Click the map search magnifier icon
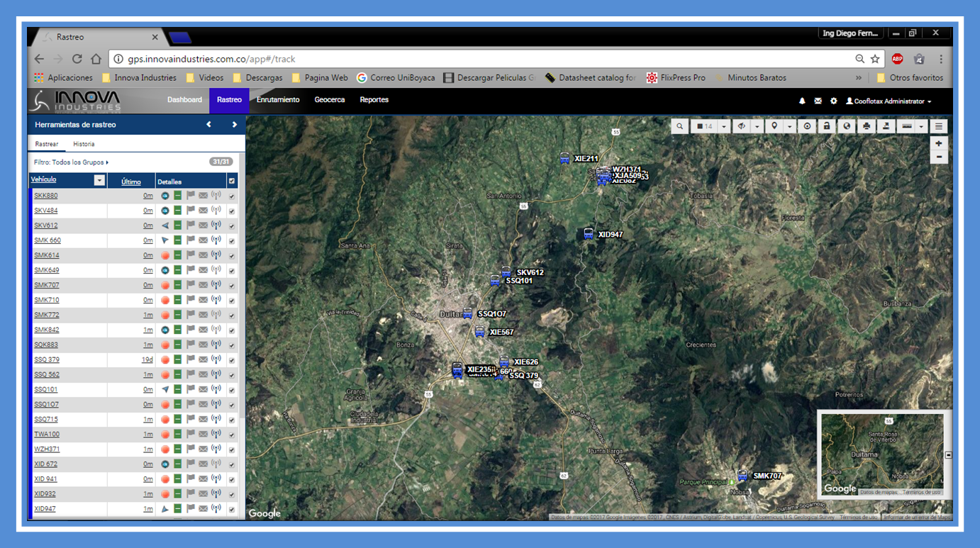This screenshot has width=980, height=548. 679,126
